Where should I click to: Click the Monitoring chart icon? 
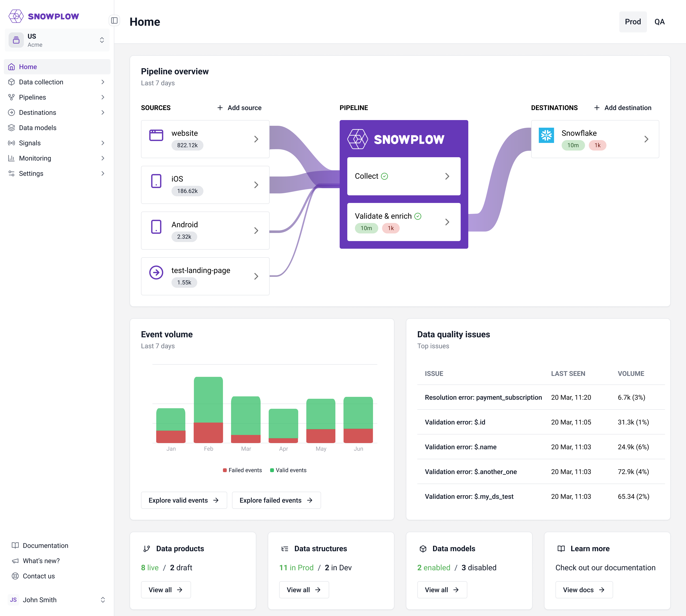11,158
